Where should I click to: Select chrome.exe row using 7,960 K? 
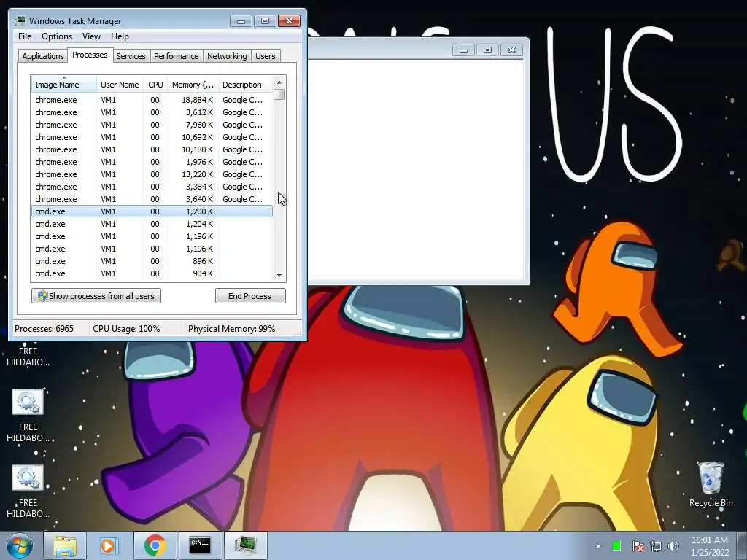[152, 125]
